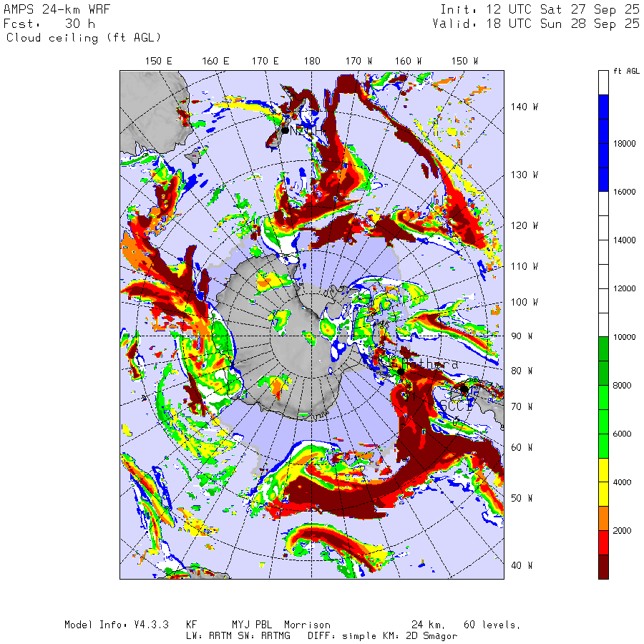Click the '170 E' longitude label
Viewport: 644px width, 644px height.
[x=265, y=62]
